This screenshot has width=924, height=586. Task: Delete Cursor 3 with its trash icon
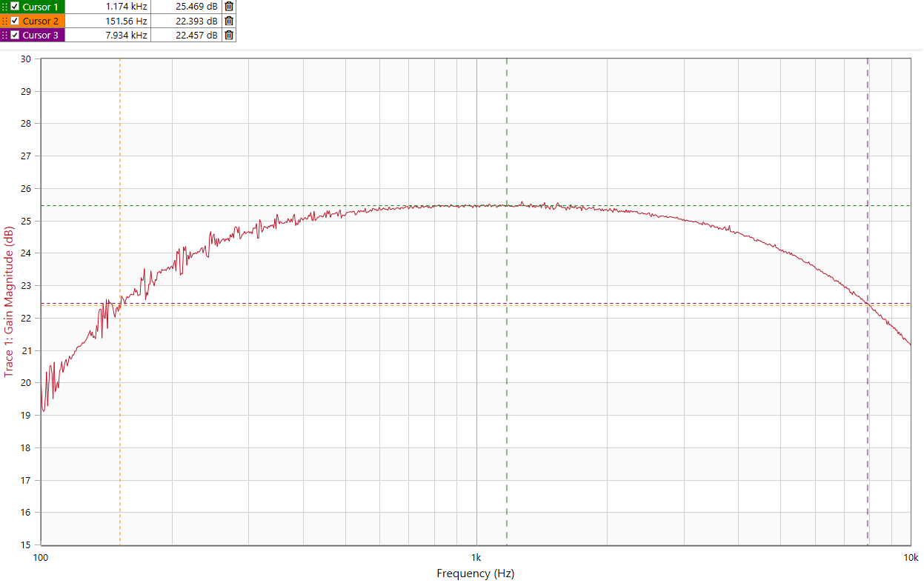[229, 35]
